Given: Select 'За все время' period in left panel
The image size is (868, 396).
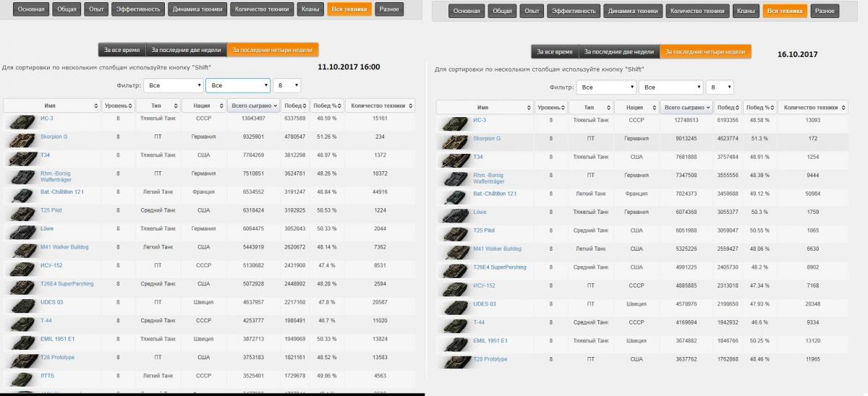Looking at the screenshot, I should click(122, 50).
